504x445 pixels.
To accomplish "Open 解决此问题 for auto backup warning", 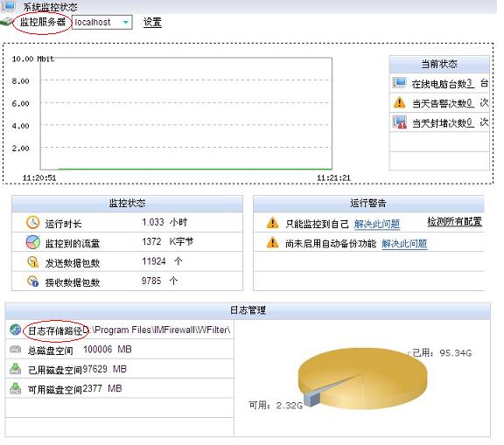I will 404,244.
